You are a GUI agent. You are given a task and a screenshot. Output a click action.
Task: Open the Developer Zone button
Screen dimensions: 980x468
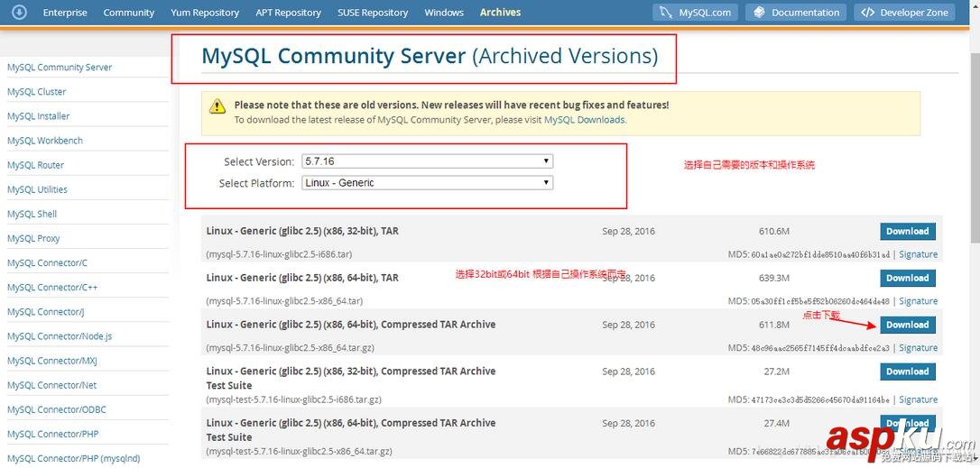(905, 13)
